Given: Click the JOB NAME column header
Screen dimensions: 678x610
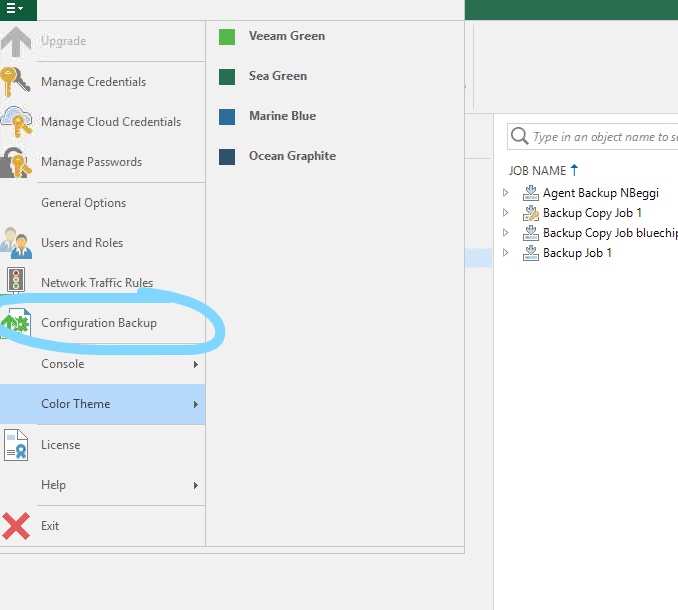Looking at the screenshot, I should pos(537,170).
